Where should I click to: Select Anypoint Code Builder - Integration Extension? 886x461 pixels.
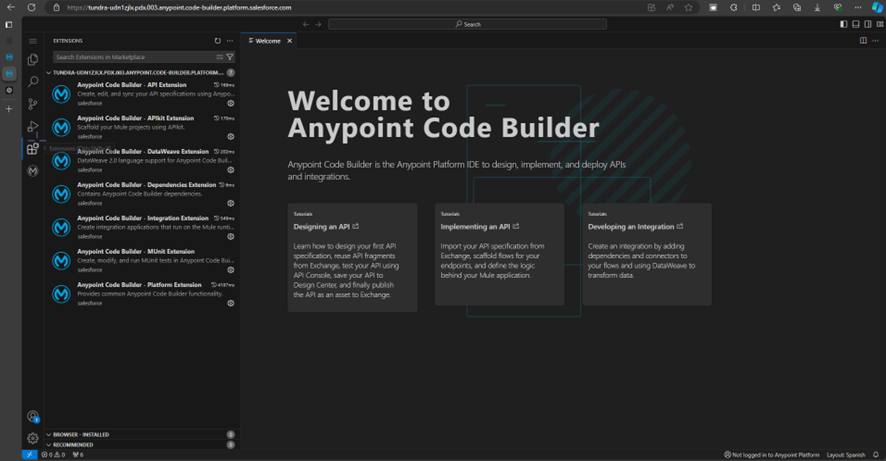(140, 227)
